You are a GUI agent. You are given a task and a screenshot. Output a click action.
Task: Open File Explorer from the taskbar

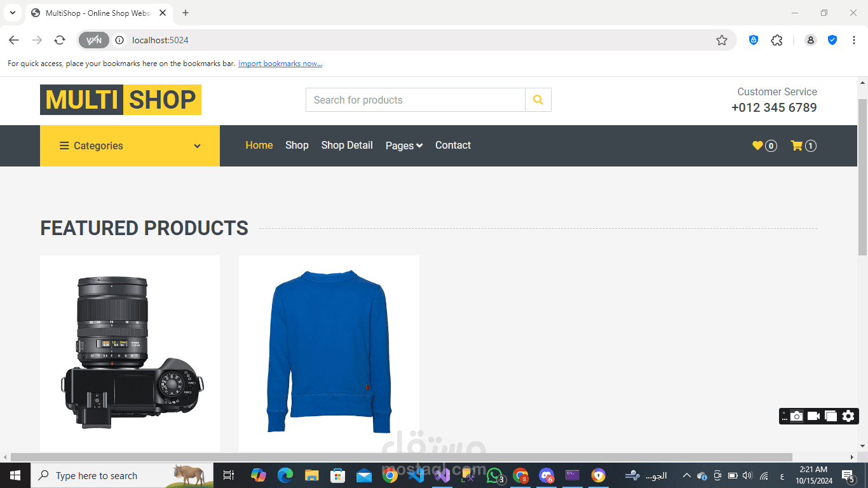[x=311, y=475]
